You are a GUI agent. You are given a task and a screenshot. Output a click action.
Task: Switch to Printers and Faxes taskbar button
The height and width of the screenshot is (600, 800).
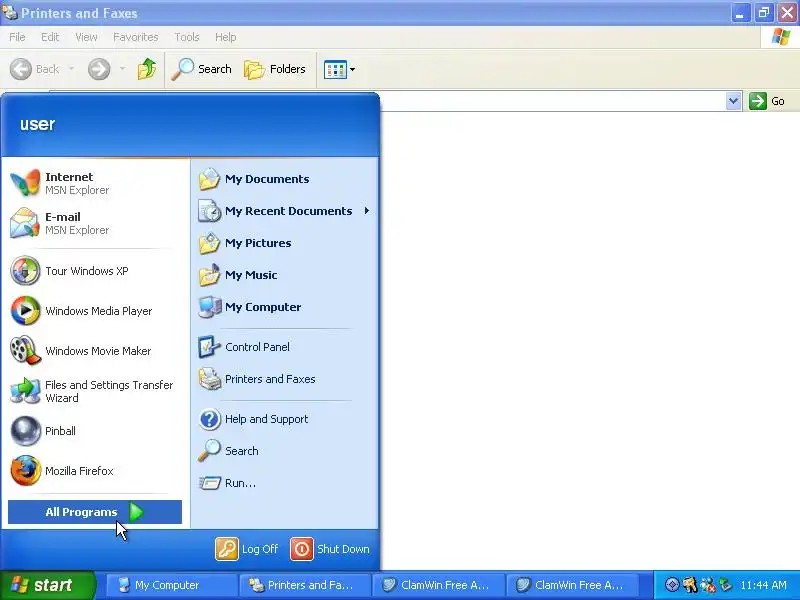pyautogui.click(x=305, y=585)
